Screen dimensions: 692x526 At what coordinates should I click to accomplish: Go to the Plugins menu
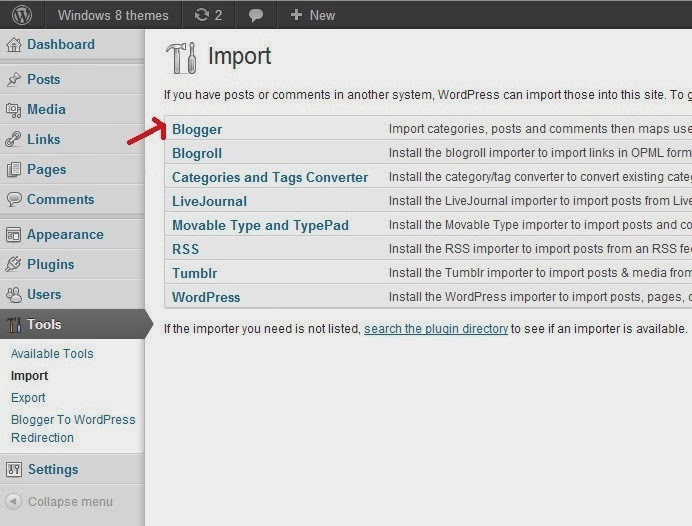click(x=51, y=265)
